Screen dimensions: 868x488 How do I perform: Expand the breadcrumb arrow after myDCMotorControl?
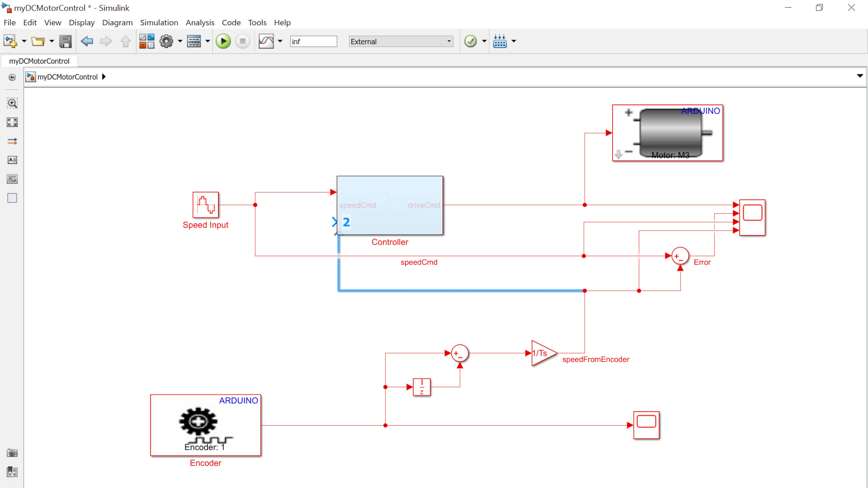(104, 77)
